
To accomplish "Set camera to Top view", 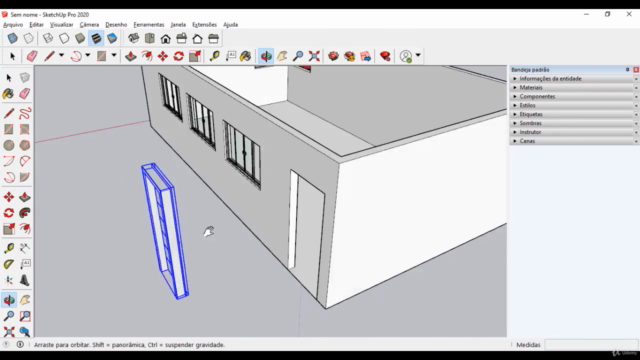I will coord(150,38).
